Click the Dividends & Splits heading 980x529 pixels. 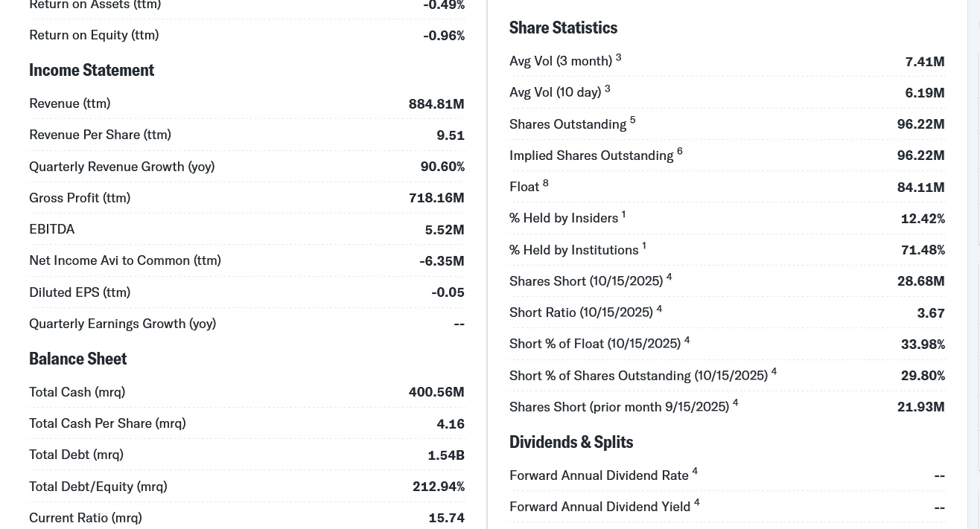(x=571, y=442)
